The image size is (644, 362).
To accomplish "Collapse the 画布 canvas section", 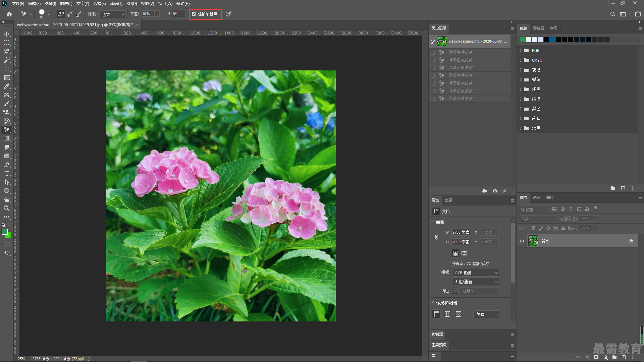I will coord(432,222).
